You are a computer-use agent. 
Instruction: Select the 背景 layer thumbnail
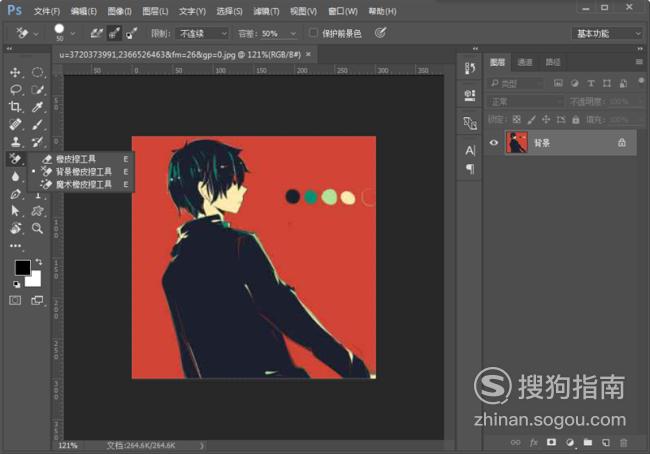(517, 143)
